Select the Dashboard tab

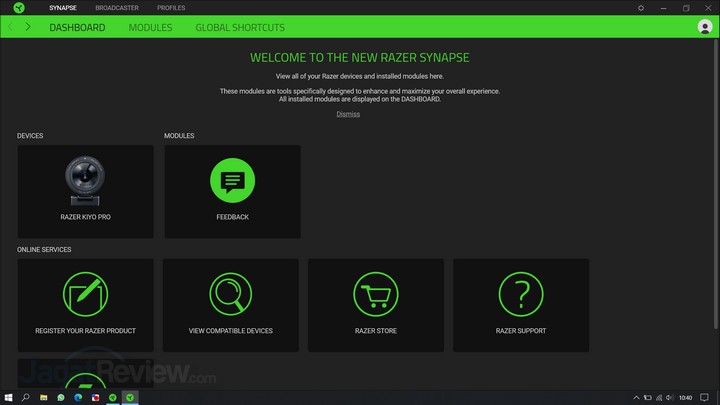click(x=77, y=28)
